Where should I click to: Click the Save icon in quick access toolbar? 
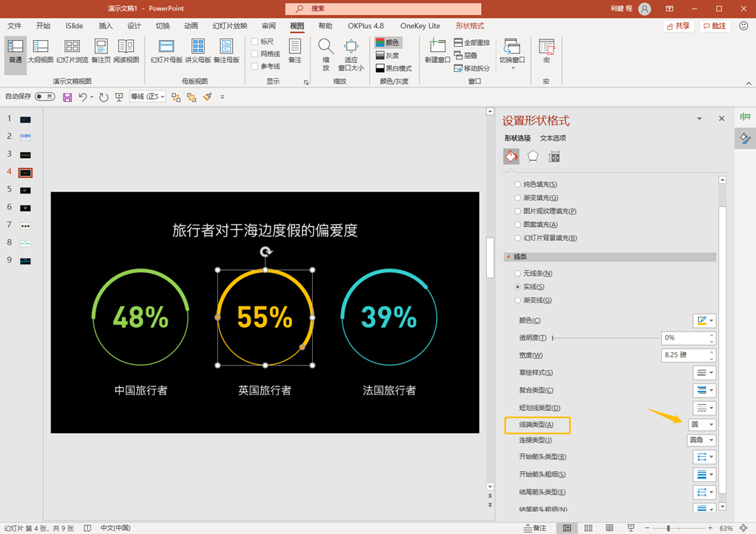[67, 97]
